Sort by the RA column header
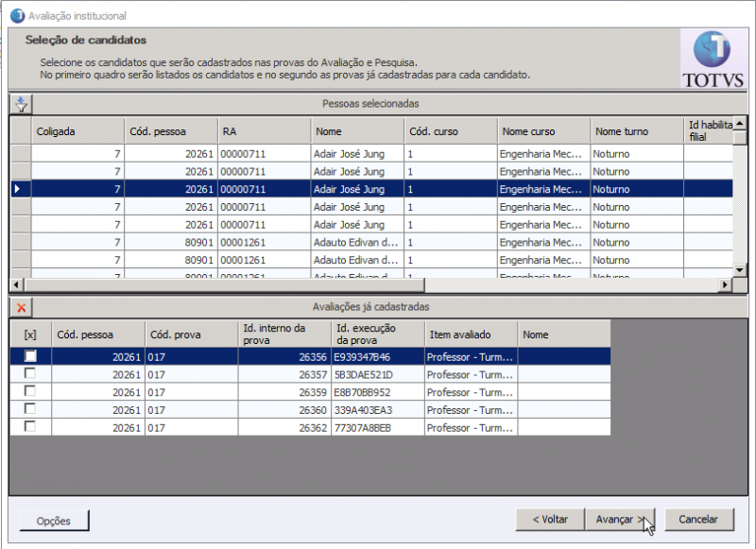Screen dimensions: 756x549 (262, 130)
